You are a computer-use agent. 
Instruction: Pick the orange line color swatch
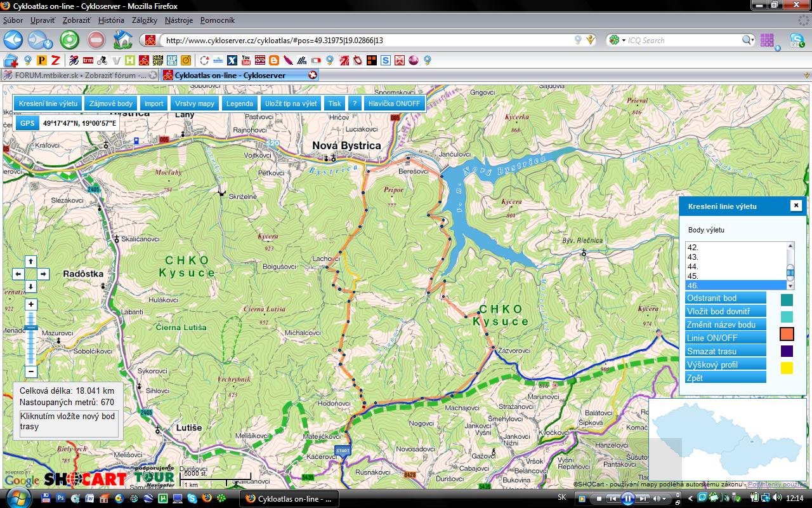[x=787, y=335]
